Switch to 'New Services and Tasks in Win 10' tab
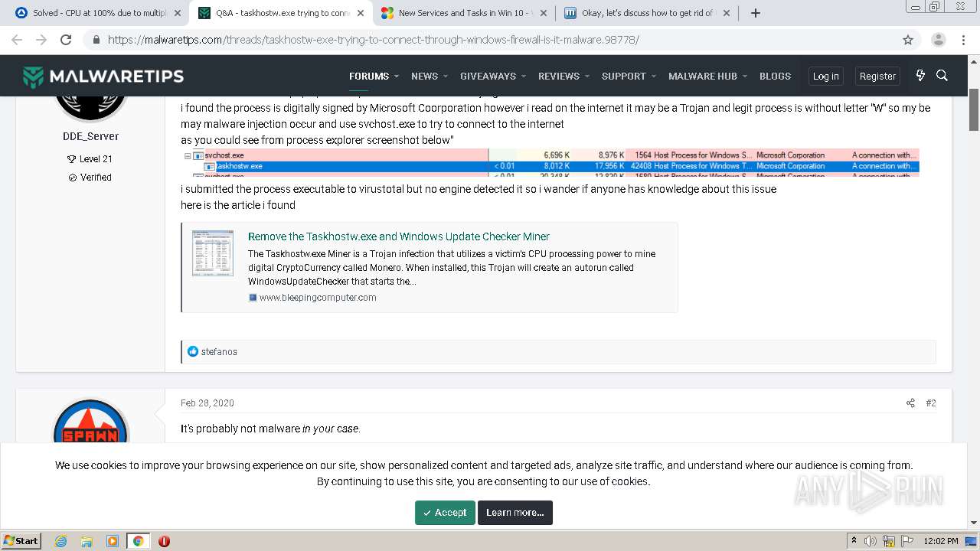The image size is (980, 551). tap(464, 13)
